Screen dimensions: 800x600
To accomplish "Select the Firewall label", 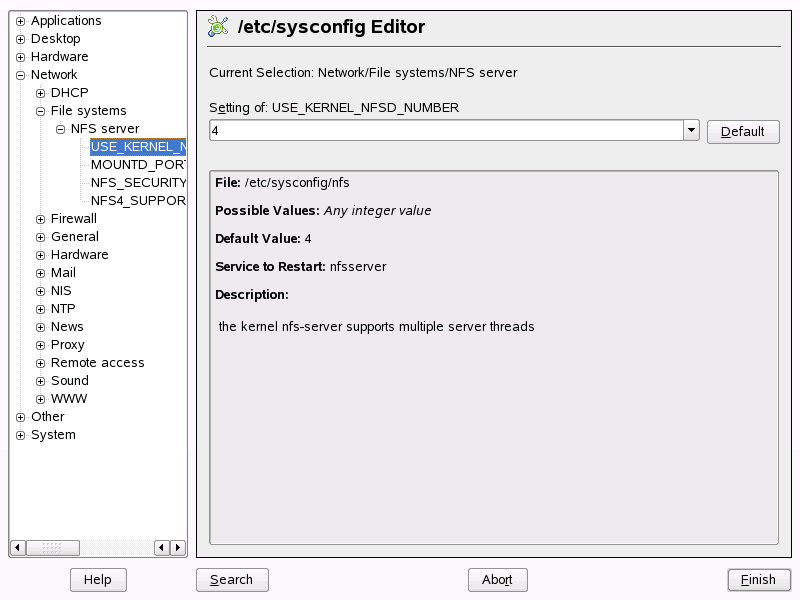I will 73,219.
